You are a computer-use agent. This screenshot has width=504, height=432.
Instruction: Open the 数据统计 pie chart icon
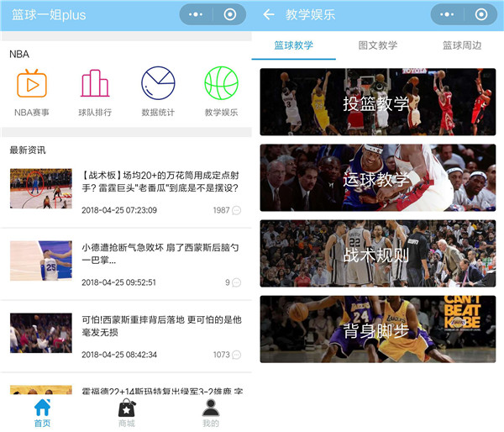click(158, 83)
